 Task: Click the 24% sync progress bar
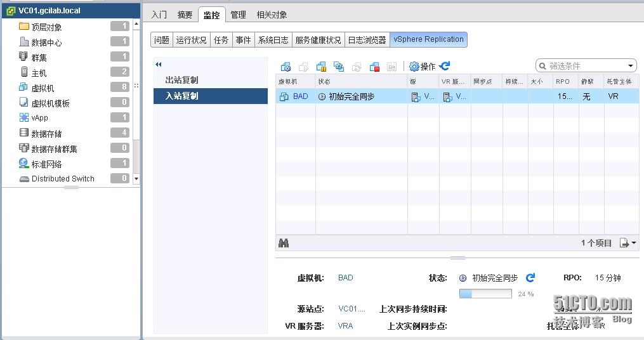point(485,294)
